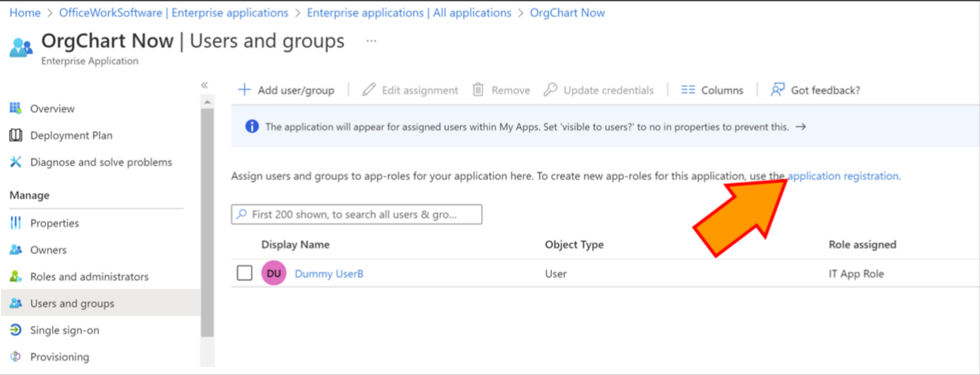
Task: Click the Diagnose and solve problems wrench icon
Action: [x=16, y=162]
